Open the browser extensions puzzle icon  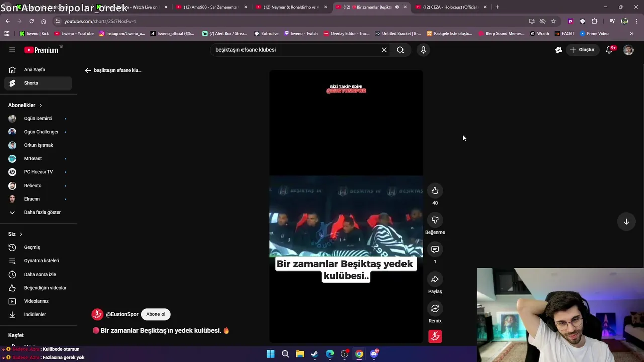[595, 21]
